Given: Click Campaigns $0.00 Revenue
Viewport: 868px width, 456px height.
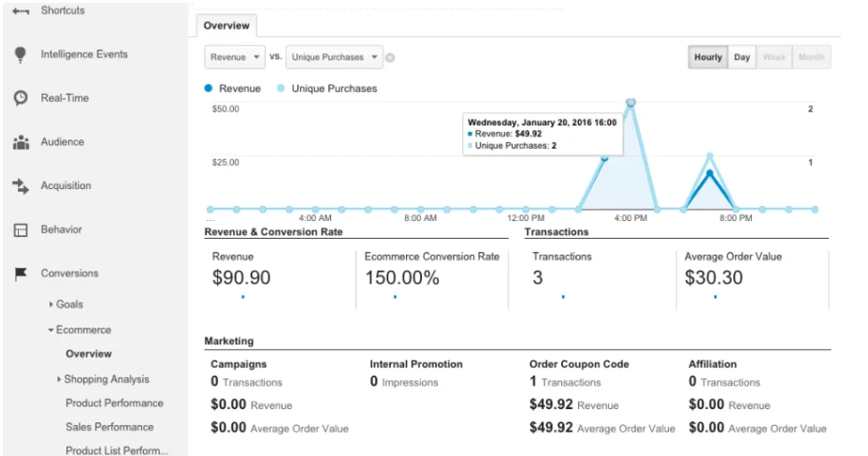Looking at the screenshot, I should point(252,405).
